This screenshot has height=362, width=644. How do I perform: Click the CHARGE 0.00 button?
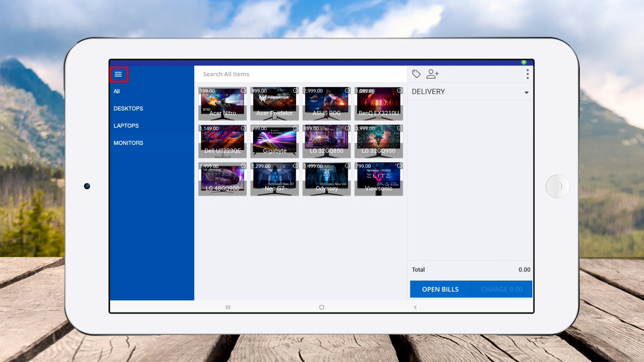(502, 289)
